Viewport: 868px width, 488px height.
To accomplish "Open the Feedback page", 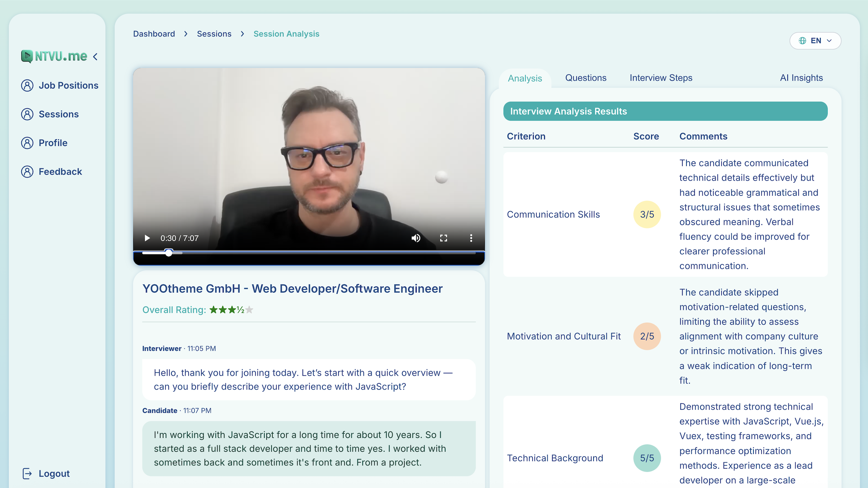I will pos(60,172).
